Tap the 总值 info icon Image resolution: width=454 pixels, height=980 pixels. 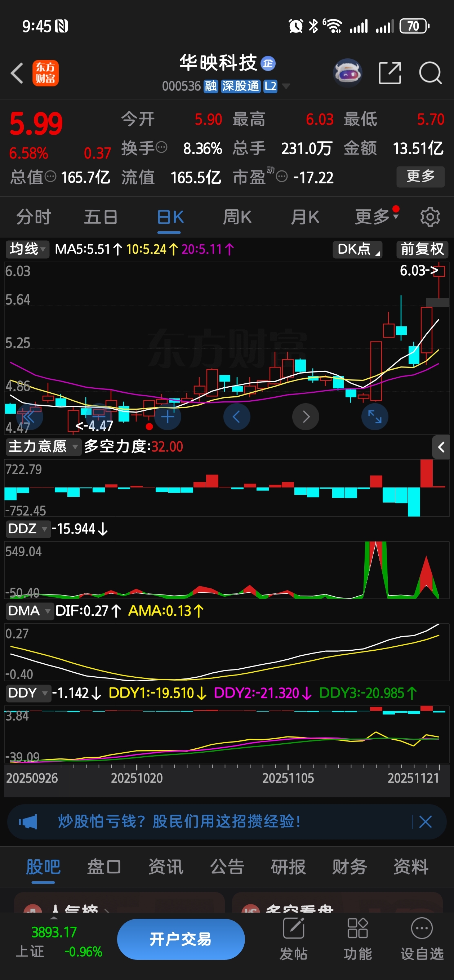pos(50,177)
